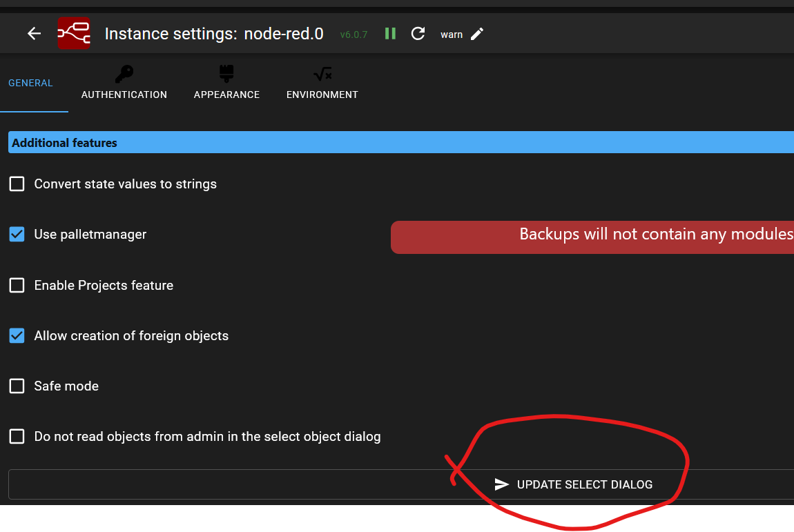Uncheck Use palletmanager
Screen dimensions: 794x532
(x=17, y=235)
